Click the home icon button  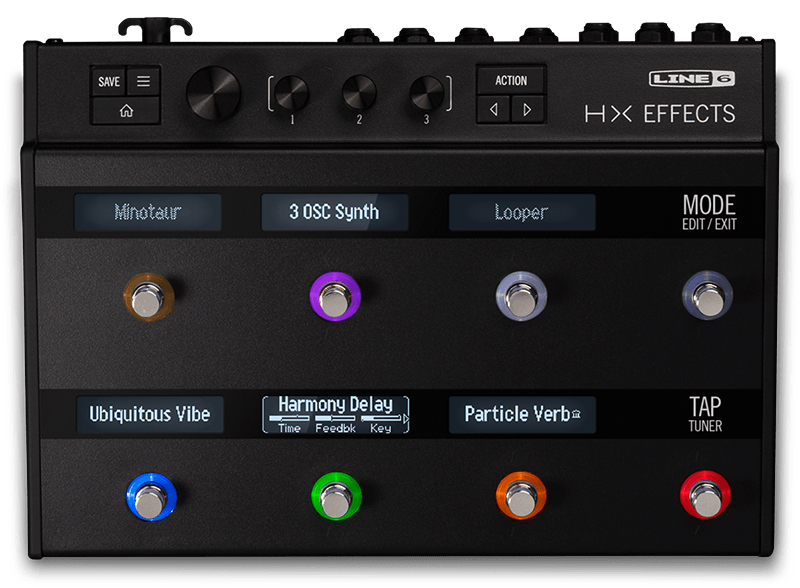tap(126, 110)
